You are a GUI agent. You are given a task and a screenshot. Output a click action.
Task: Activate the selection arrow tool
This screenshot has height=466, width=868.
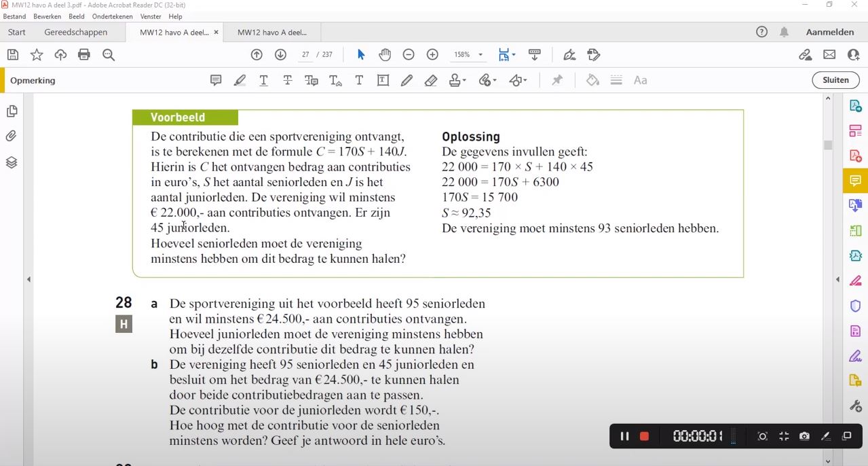360,55
